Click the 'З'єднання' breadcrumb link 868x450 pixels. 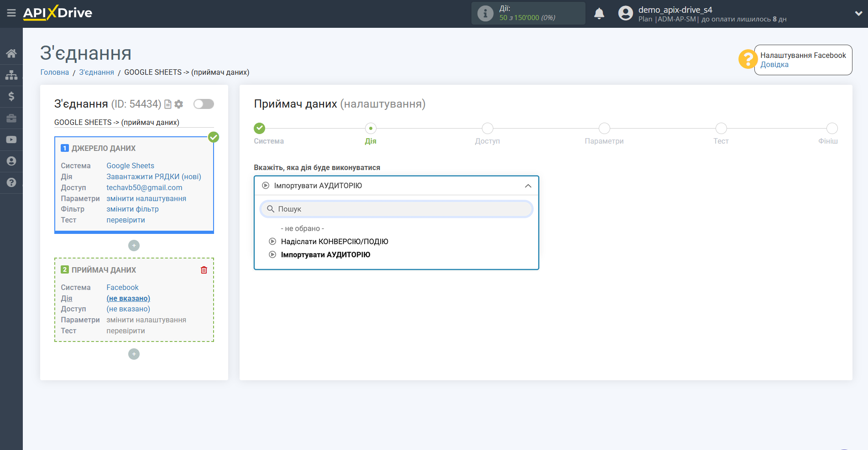coord(97,72)
